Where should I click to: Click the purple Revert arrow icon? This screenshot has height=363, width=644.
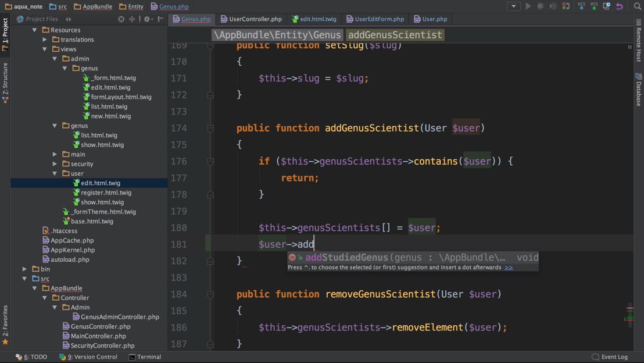(620, 6)
